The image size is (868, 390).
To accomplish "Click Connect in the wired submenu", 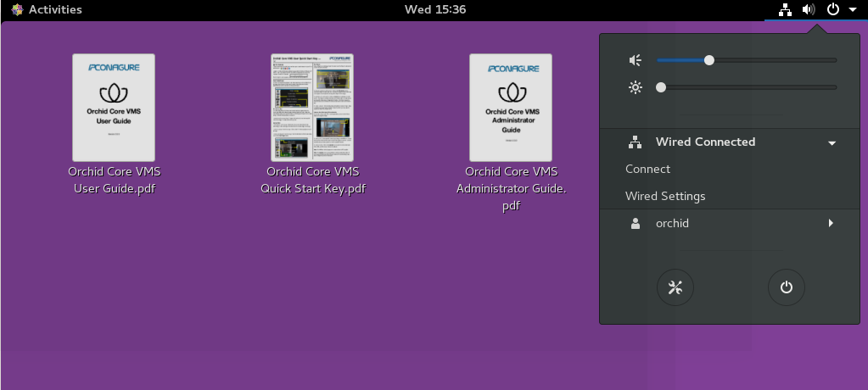I will pos(647,170).
